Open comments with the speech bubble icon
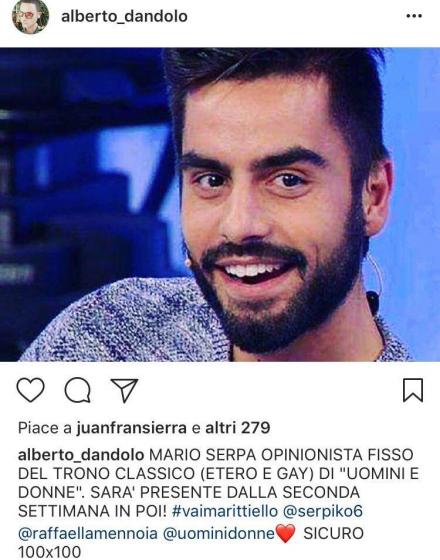 point(78,390)
